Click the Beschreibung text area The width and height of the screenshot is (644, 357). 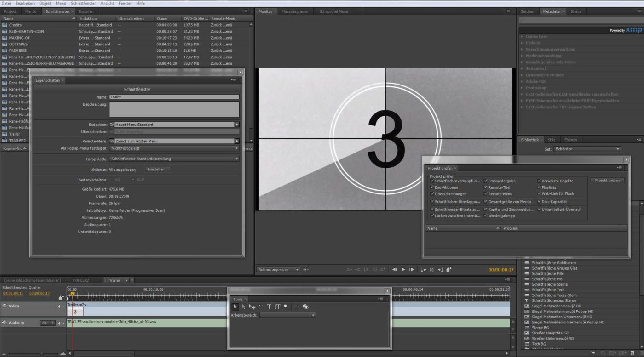(174, 109)
